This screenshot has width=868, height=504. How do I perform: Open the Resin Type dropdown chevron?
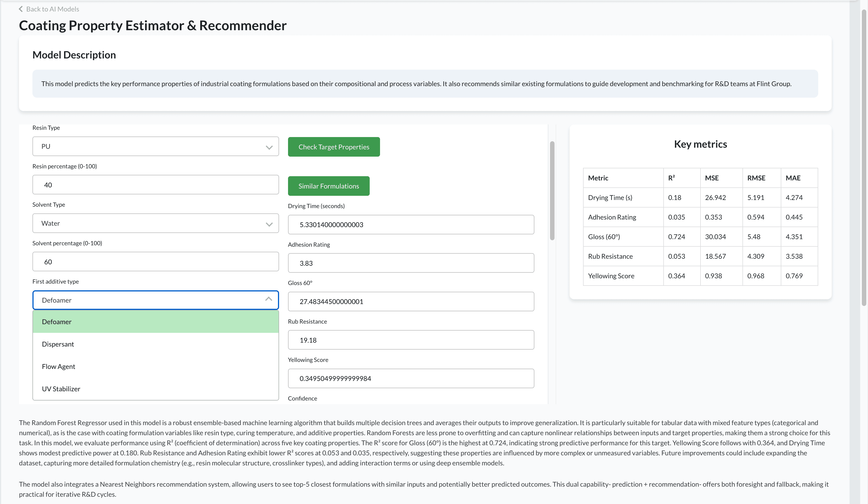point(269,148)
